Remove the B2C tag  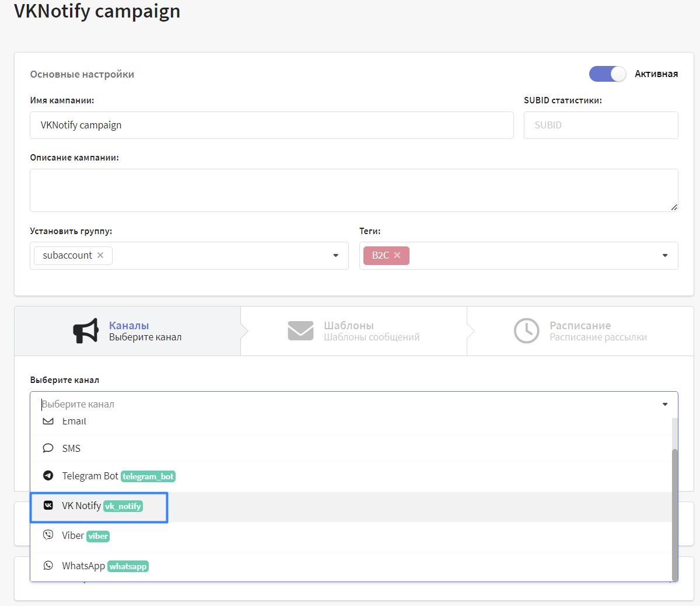pos(397,255)
